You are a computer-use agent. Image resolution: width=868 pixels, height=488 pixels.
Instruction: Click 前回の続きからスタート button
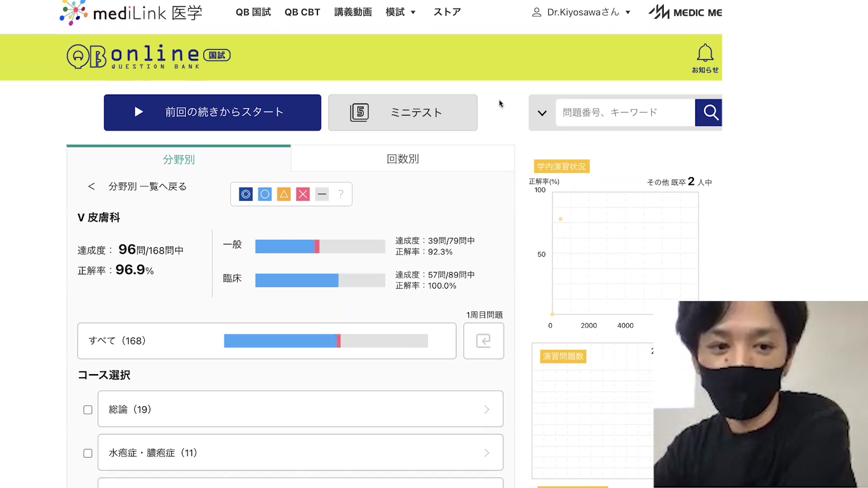[212, 113]
